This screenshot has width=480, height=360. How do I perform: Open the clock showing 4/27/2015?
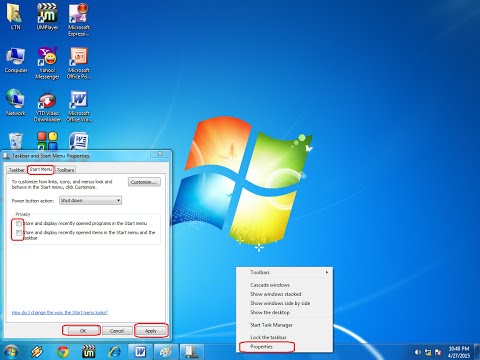[459, 352]
